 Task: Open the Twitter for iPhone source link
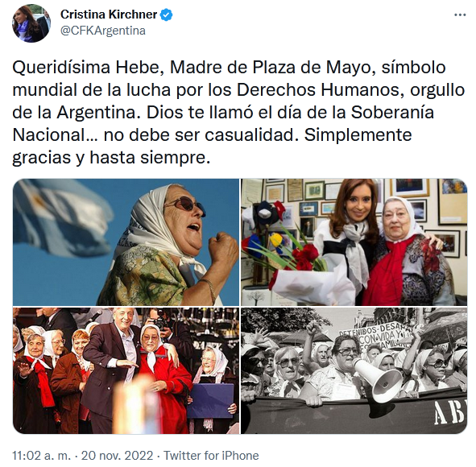click(x=211, y=456)
